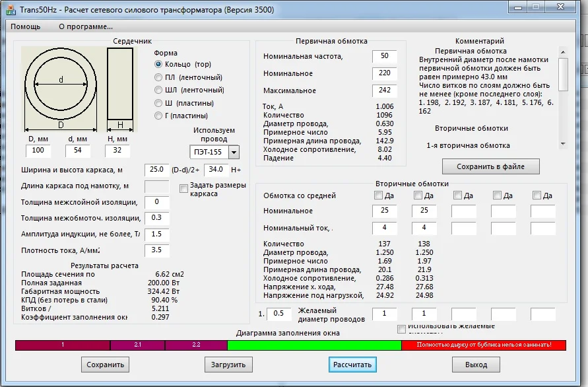Toggle the Использовать желаемые checkbox

(x=401, y=329)
